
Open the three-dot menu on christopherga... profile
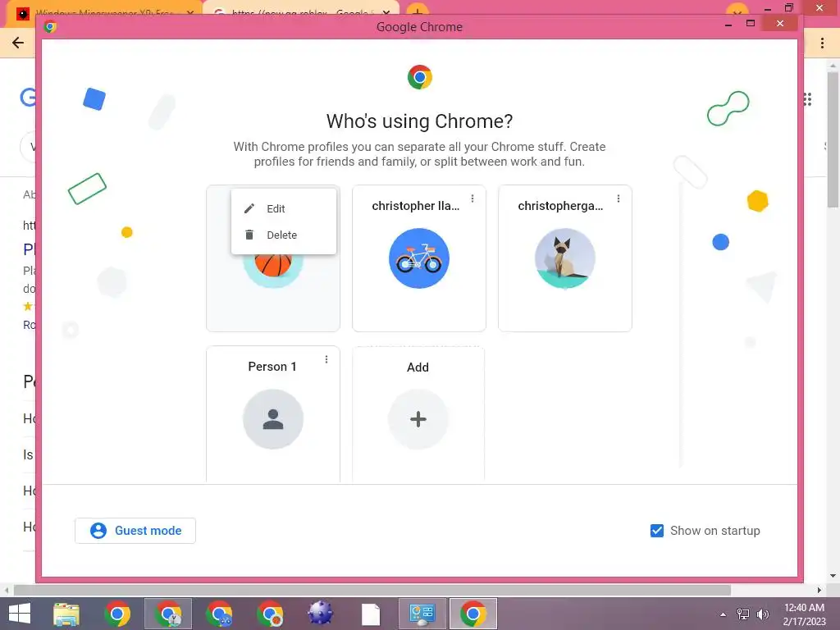pyautogui.click(x=619, y=199)
